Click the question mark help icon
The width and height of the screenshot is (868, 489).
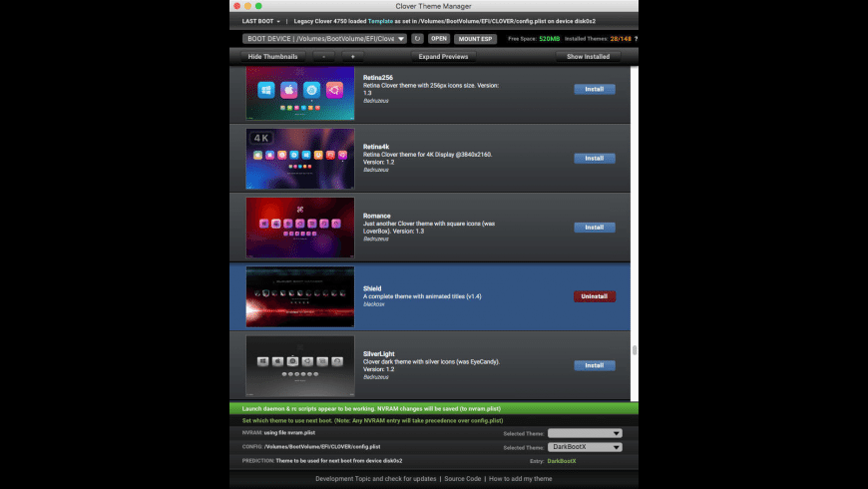point(636,39)
